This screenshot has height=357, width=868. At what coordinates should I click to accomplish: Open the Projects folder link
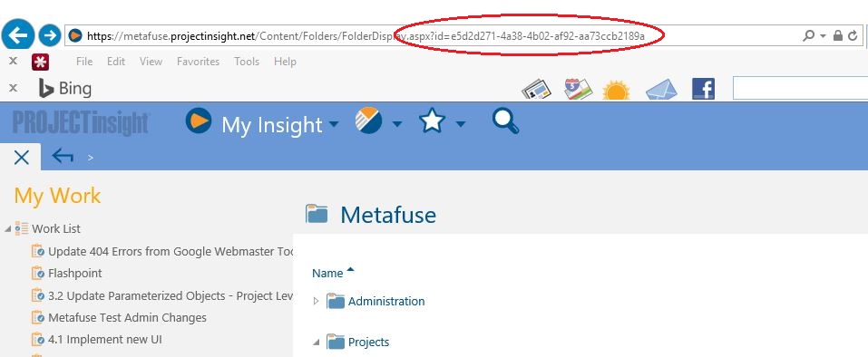pos(368,343)
